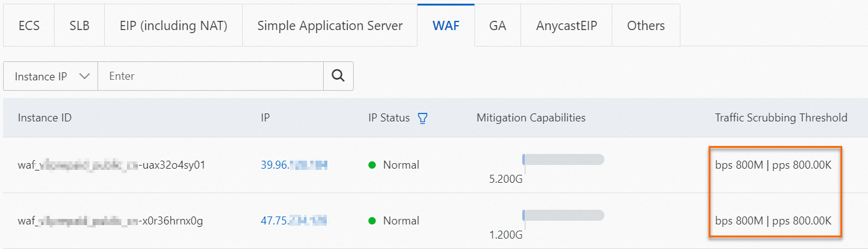Click green Normal status dot, first row
This screenshot has width=868, height=249.
[372, 165]
